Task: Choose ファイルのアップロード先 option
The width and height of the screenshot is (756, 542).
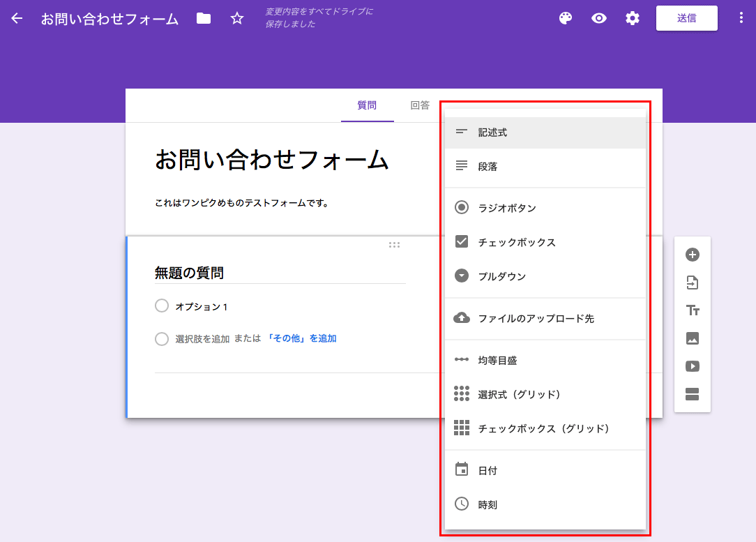Action: tap(545, 318)
